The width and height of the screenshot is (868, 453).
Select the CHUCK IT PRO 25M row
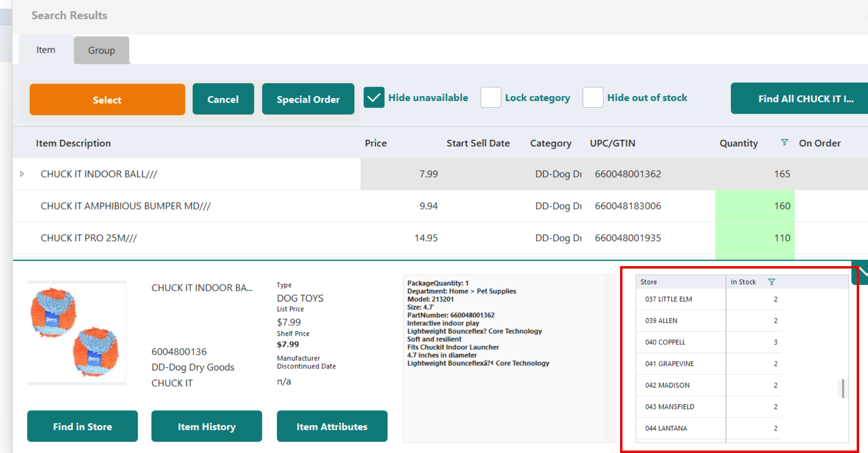point(440,238)
